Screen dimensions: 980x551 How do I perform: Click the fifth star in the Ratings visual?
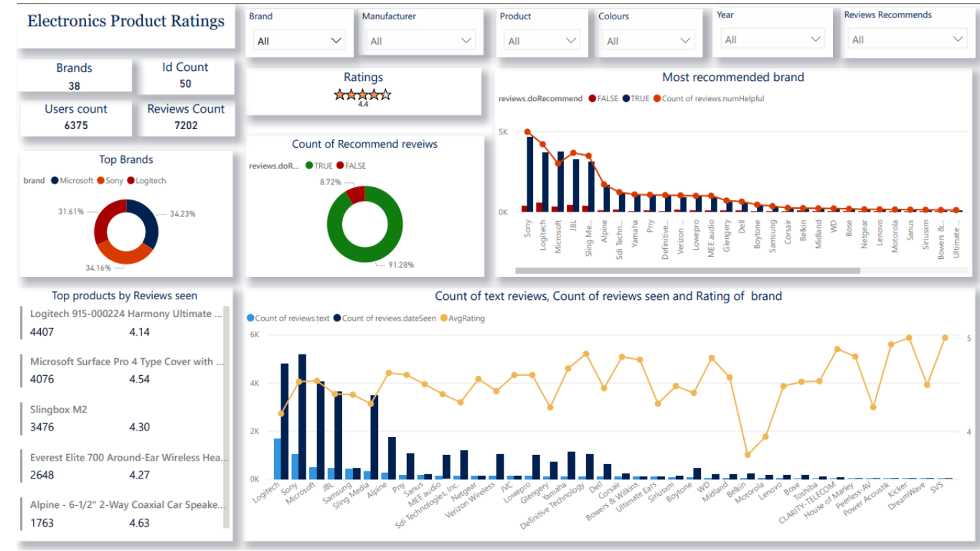pyautogui.click(x=387, y=93)
